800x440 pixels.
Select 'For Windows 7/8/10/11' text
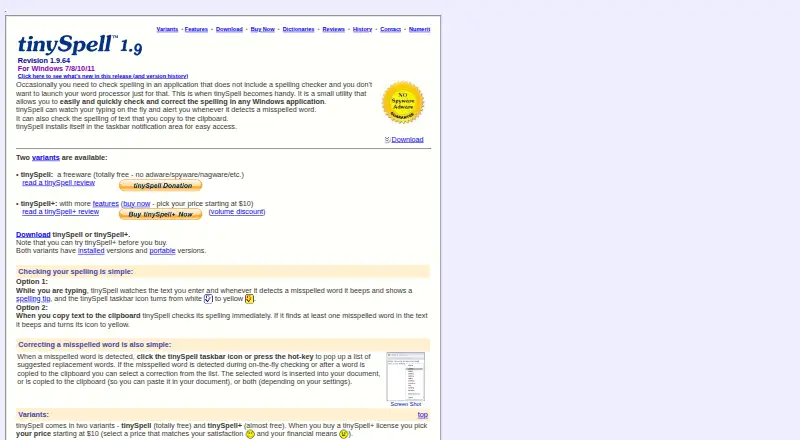56,68
